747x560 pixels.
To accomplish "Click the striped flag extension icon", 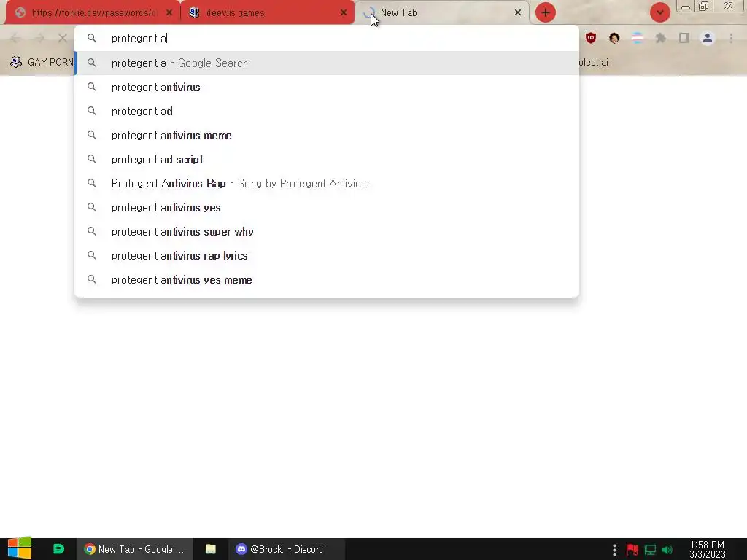I will point(638,38).
